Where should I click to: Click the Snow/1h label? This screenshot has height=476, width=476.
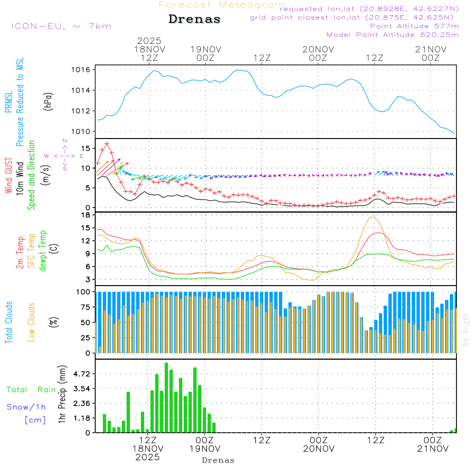click(27, 407)
